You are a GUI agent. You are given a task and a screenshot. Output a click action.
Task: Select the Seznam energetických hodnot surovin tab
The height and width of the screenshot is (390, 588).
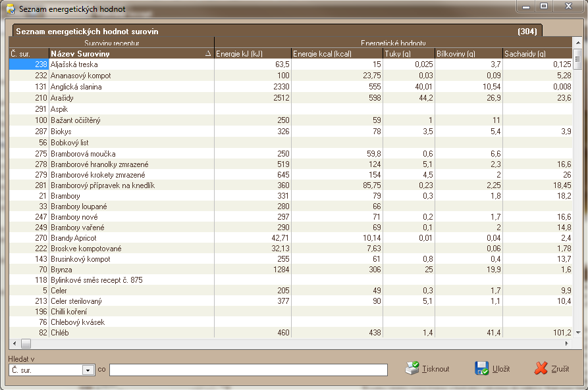pos(86,31)
